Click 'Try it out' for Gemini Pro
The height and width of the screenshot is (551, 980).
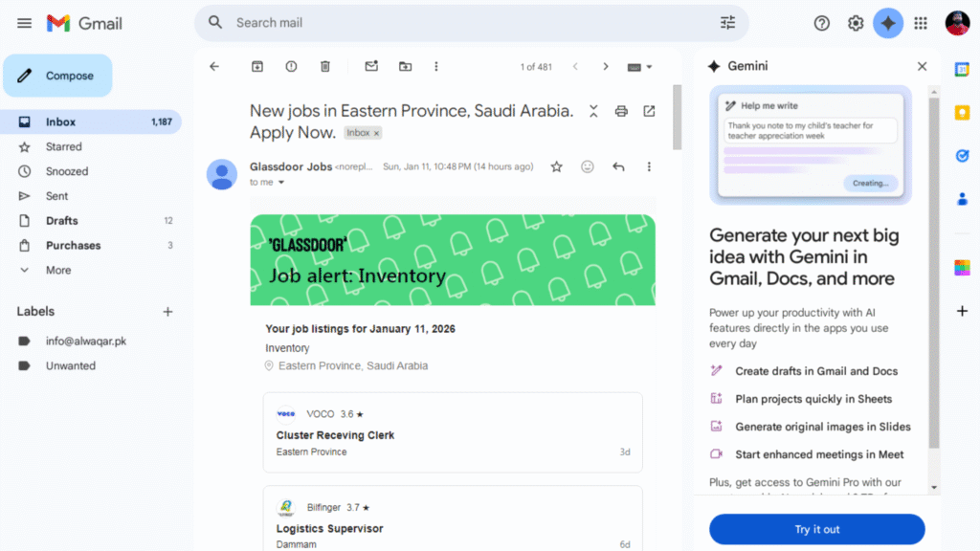click(x=816, y=529)
